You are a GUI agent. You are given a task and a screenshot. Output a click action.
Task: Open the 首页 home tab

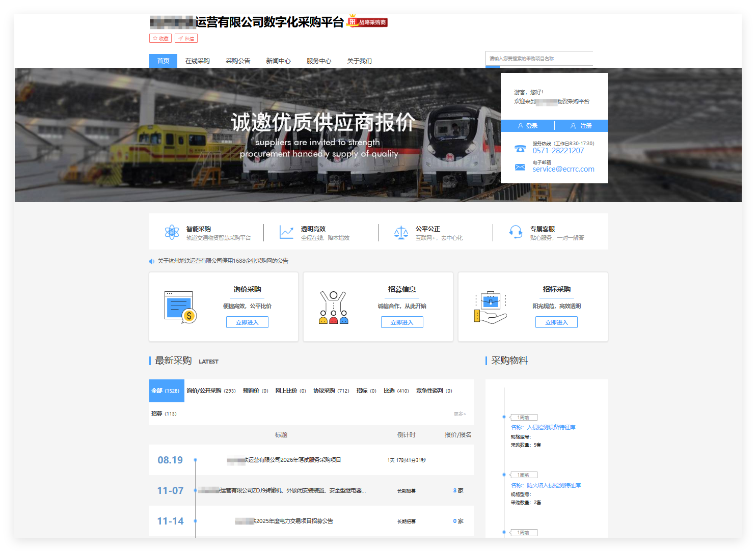(x=163, y=61)
